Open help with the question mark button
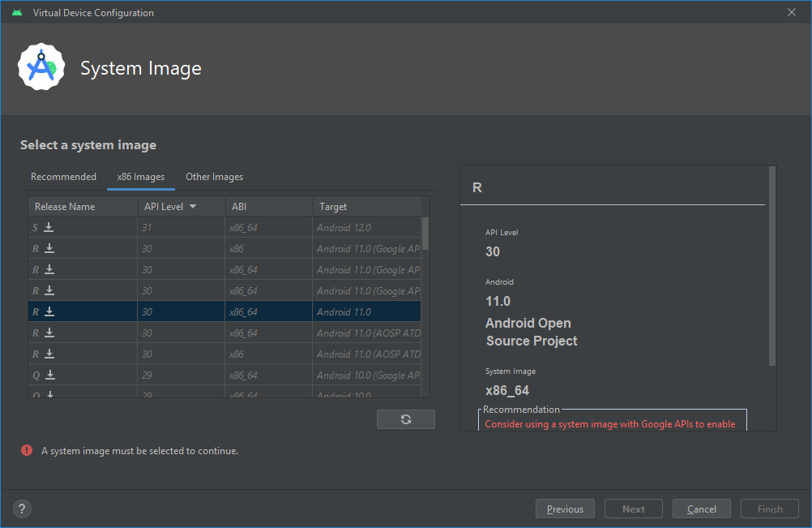The width and height of the screenshot is (812, 528). coord(22,509)
